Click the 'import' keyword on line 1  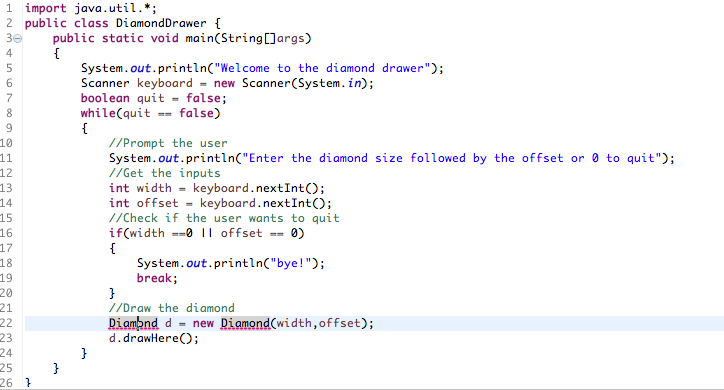[x=46, y=8]
